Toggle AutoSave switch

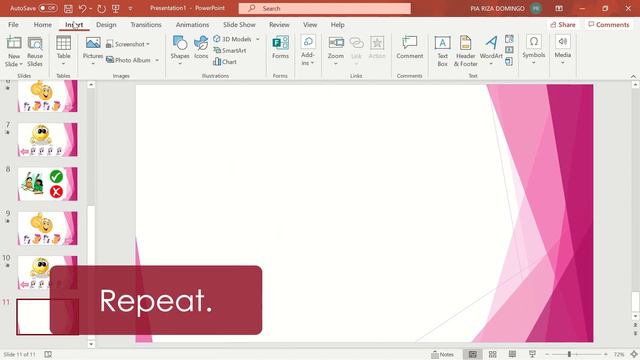pyautogui.click(x=48, y=8)
